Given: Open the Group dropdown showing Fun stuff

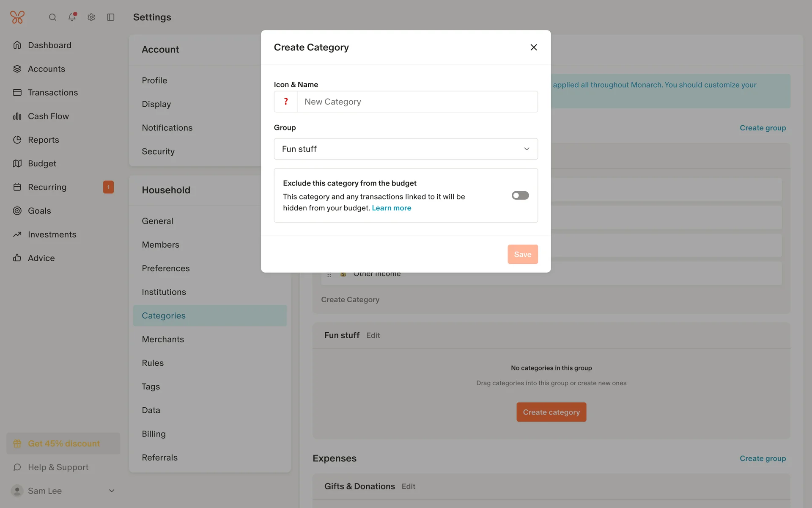Looking at the screenshot, I should (x=406, y=149).
